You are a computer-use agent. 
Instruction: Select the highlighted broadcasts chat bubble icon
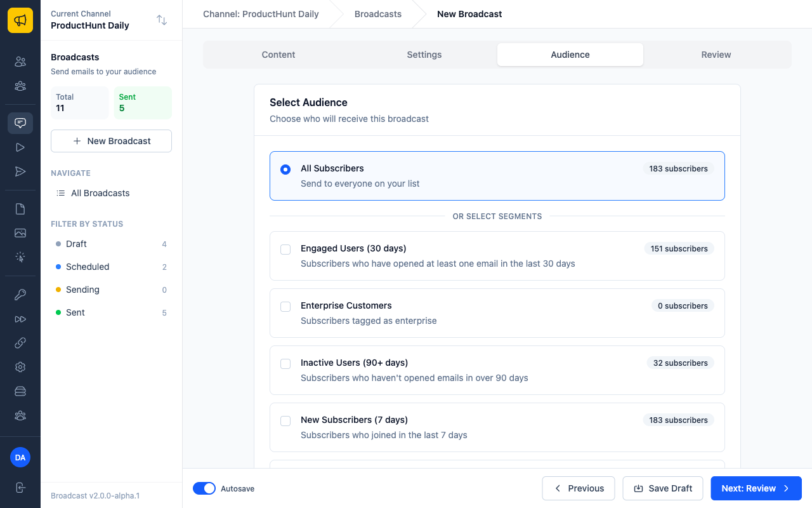20,123
